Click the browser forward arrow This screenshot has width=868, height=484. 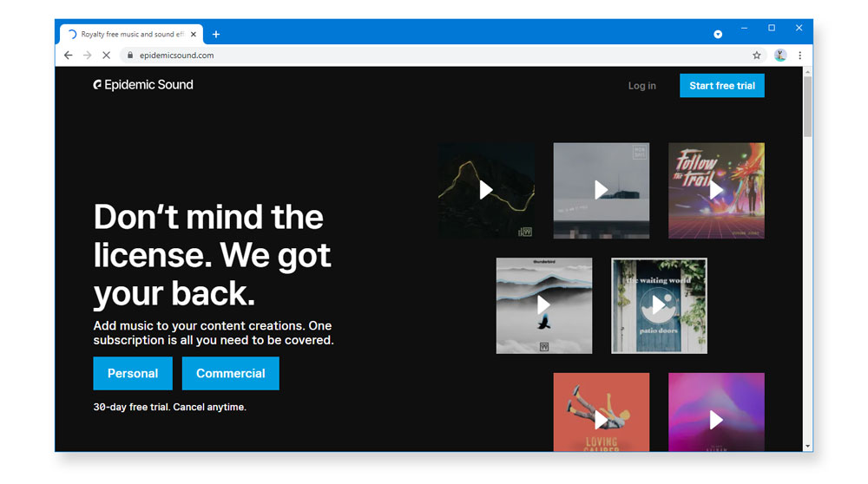coord(88,56)
